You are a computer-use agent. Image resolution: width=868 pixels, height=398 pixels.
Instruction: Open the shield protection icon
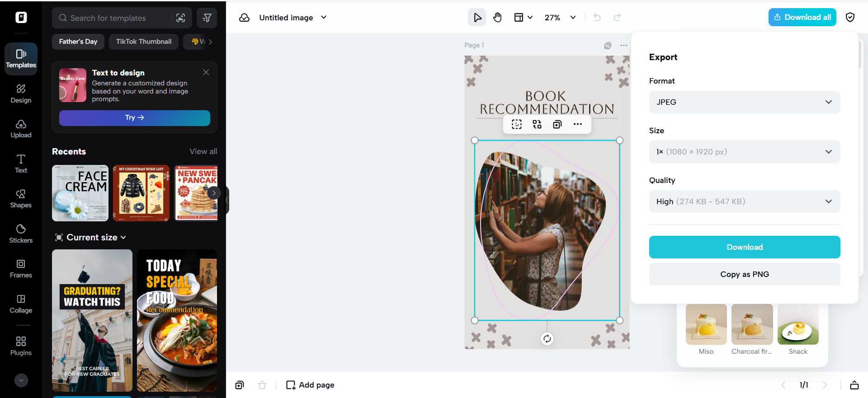[850, 17]
